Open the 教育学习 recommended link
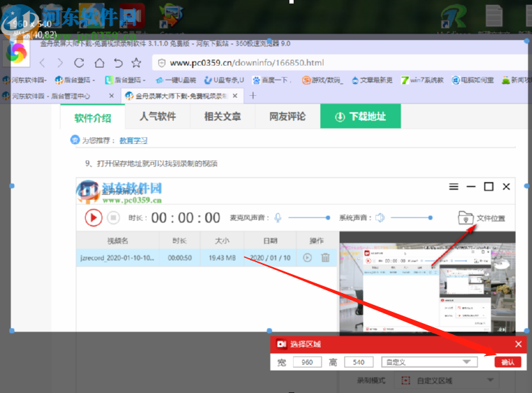 pos(134,141)
